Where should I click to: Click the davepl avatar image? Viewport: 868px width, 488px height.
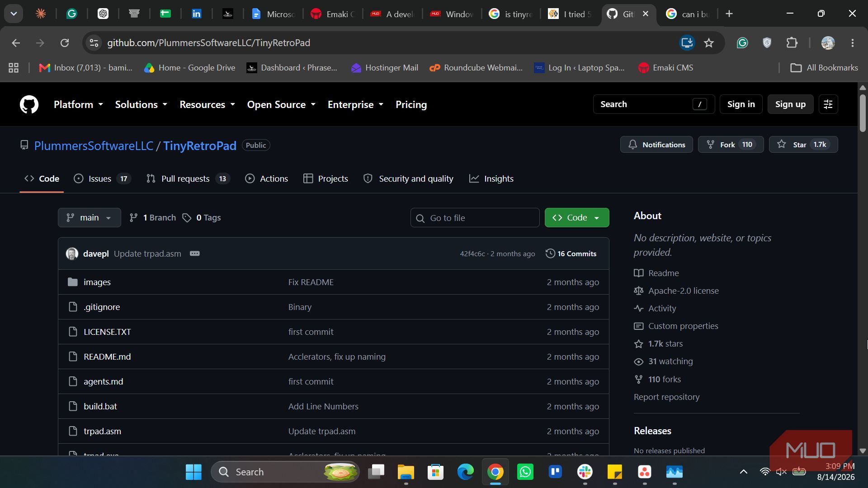pos(72,253)
